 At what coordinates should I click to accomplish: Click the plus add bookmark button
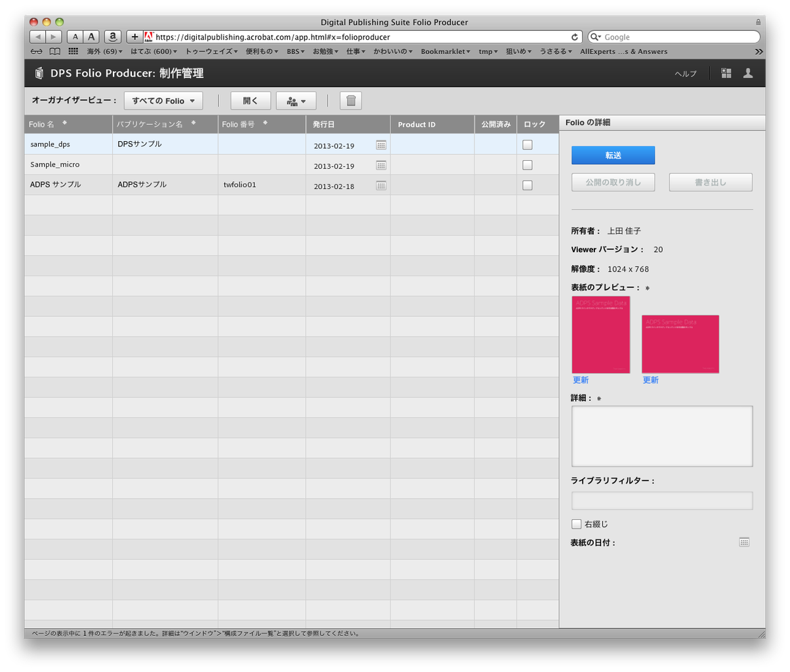click(x=135, y=37)
